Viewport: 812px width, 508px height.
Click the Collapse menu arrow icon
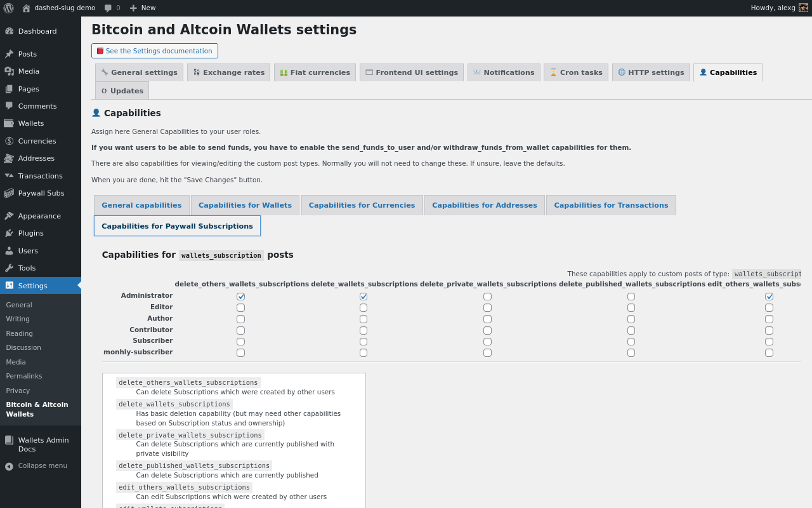9,466
